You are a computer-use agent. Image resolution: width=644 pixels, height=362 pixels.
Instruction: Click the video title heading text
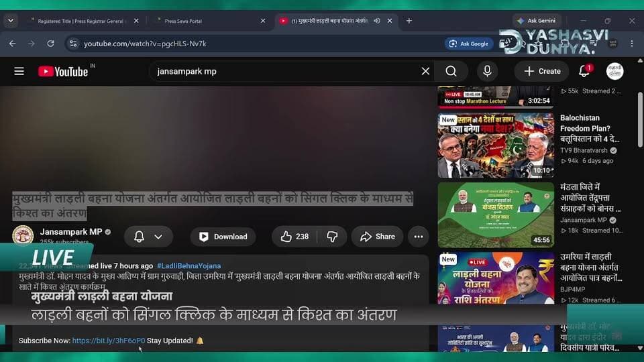213,206
